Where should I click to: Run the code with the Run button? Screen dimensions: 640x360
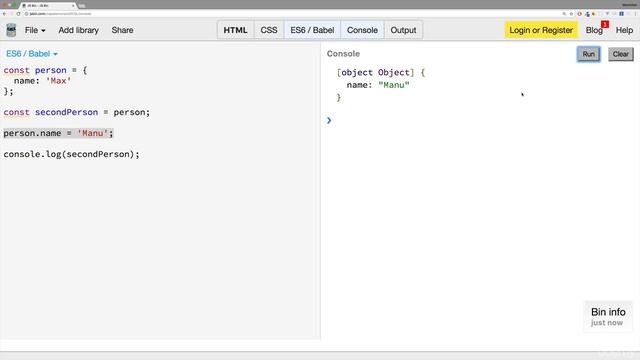click(589, 54)
